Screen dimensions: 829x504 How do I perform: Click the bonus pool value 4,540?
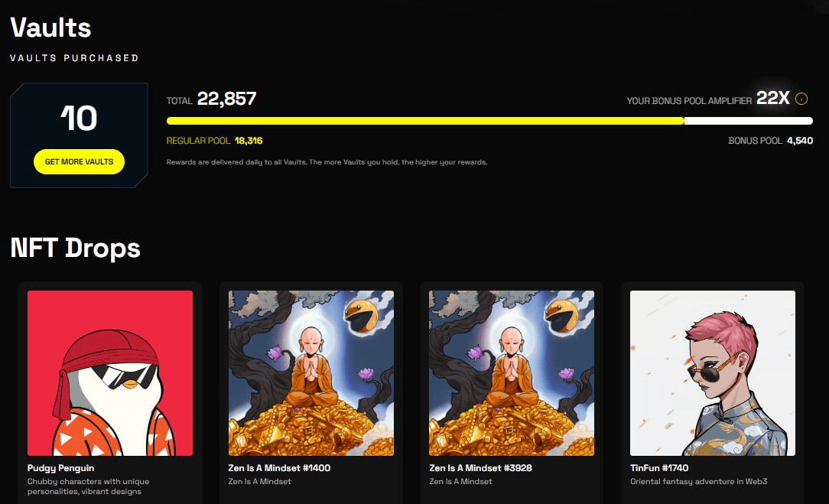(800, 141)
